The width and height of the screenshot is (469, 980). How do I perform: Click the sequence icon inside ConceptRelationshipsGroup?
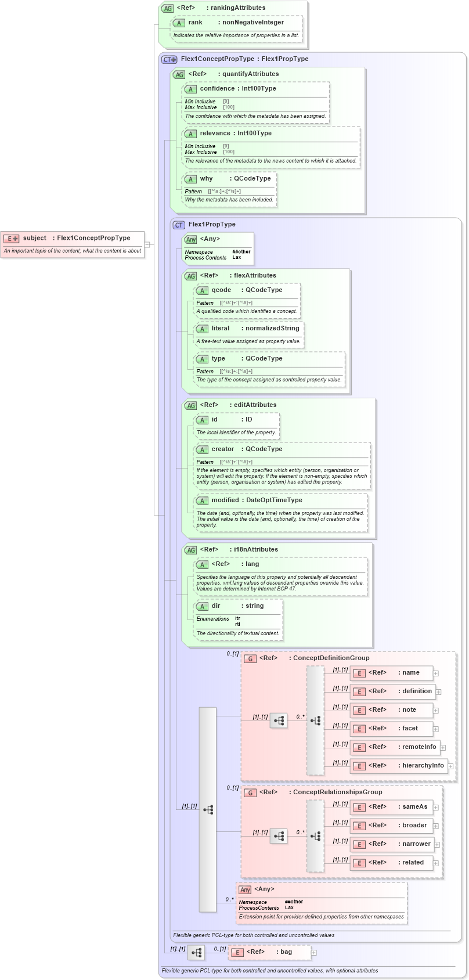coord(279,836)
